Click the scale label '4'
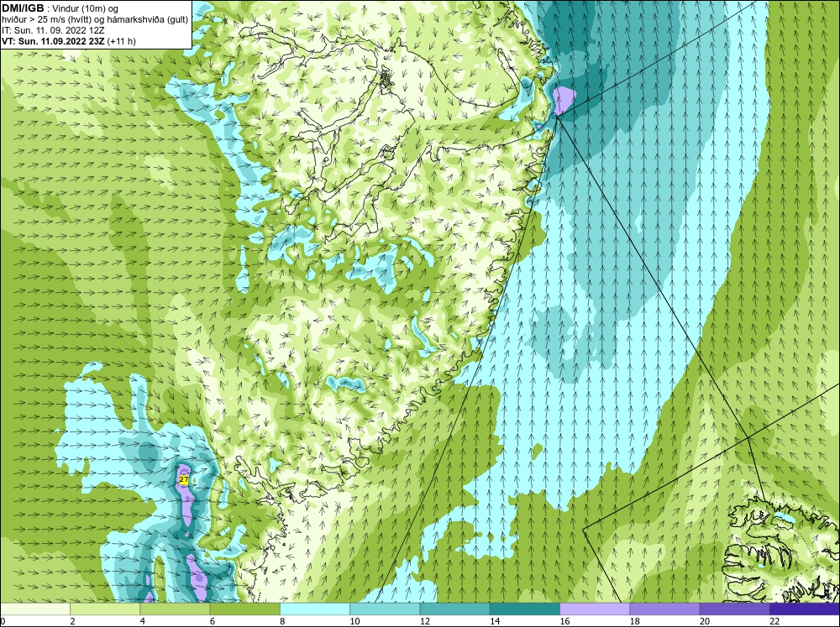This screenshot has width=840, height=627. coord(142,621)
